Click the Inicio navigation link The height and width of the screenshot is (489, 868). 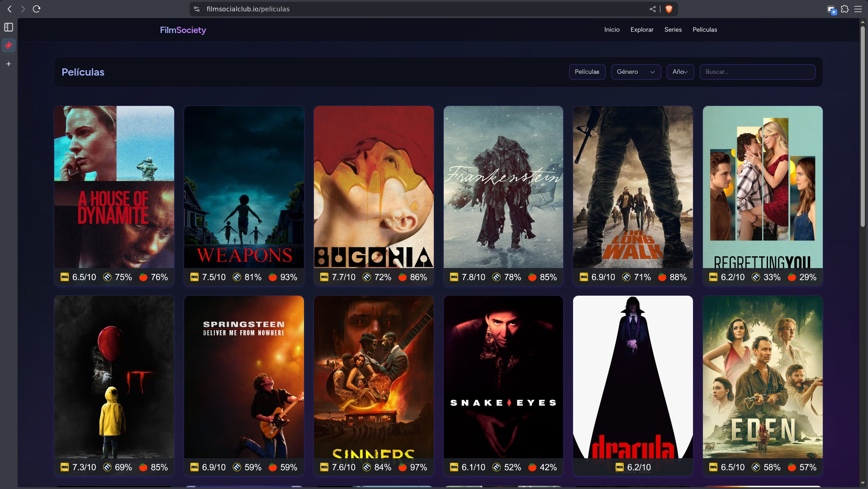coord(612,30)
